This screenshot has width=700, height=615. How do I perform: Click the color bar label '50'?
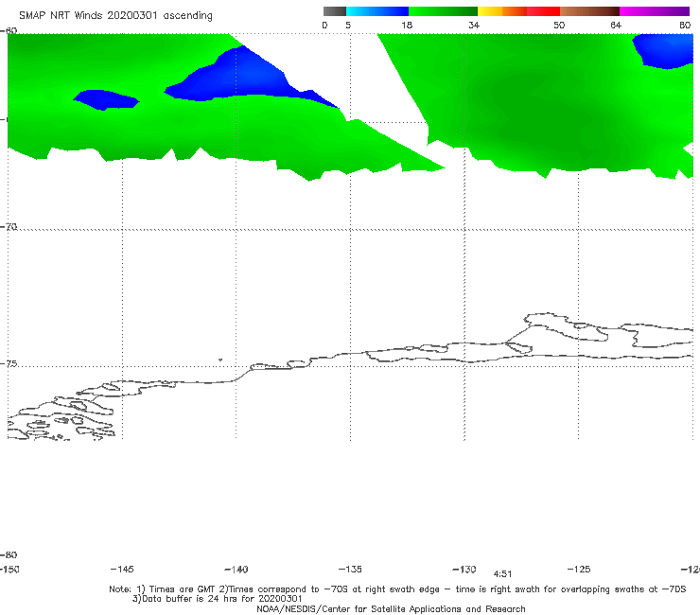559,26
